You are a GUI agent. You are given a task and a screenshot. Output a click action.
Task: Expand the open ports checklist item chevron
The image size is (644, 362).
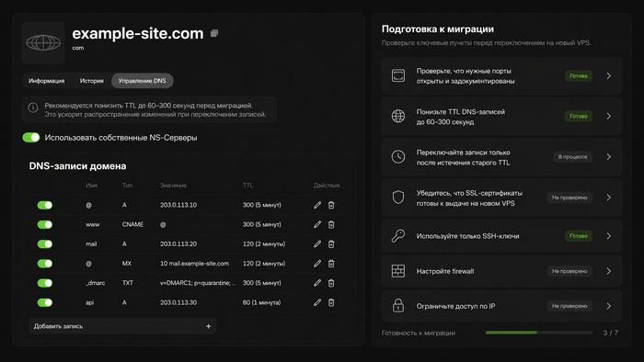(609, 76)
